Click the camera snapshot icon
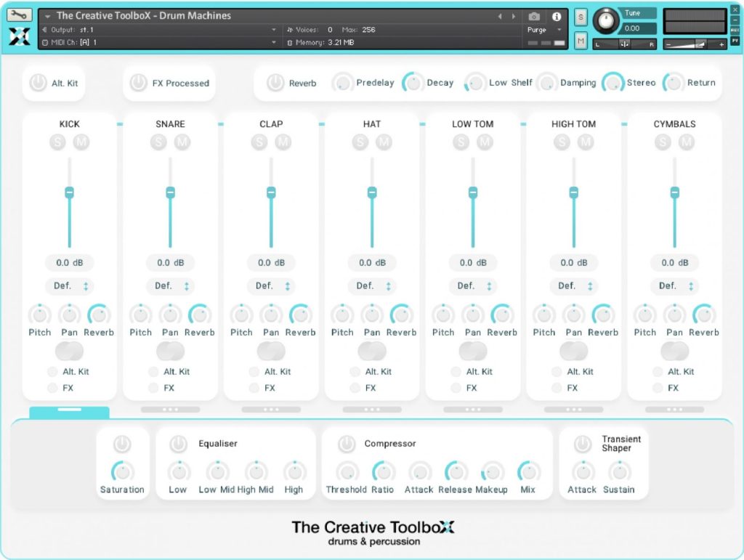The width and height of the screenshot is (744, 560). (x=534, y=17)
